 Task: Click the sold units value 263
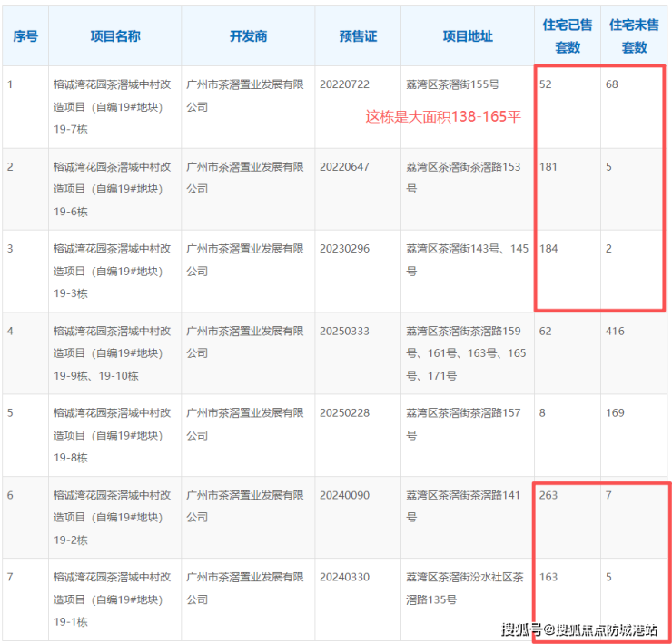tap(548, 495)
